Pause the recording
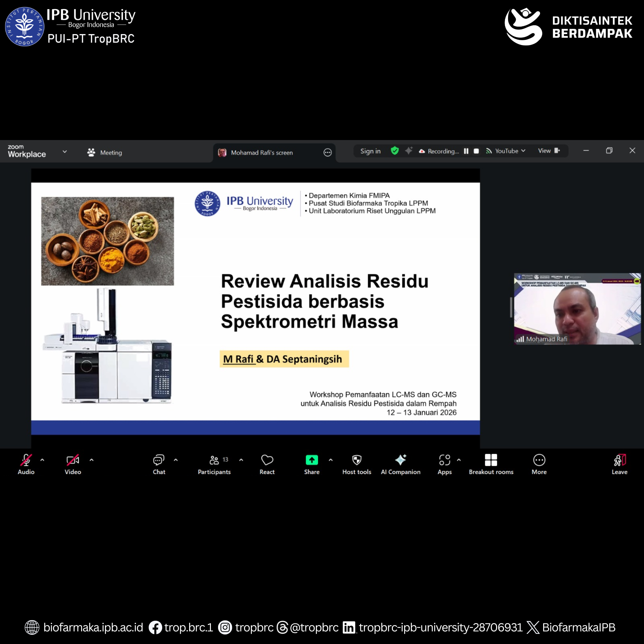This screenshot has width=644, height=644. pos(466,151)
